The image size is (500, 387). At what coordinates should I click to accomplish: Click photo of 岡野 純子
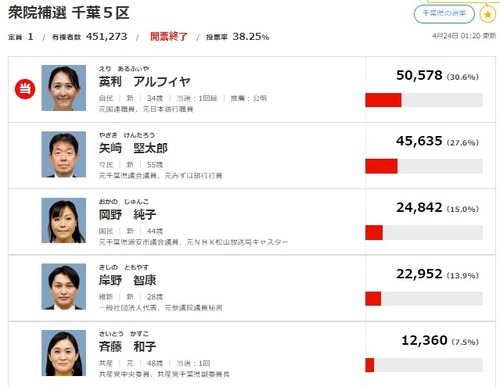pyautogui.click(x=64, y=220)
